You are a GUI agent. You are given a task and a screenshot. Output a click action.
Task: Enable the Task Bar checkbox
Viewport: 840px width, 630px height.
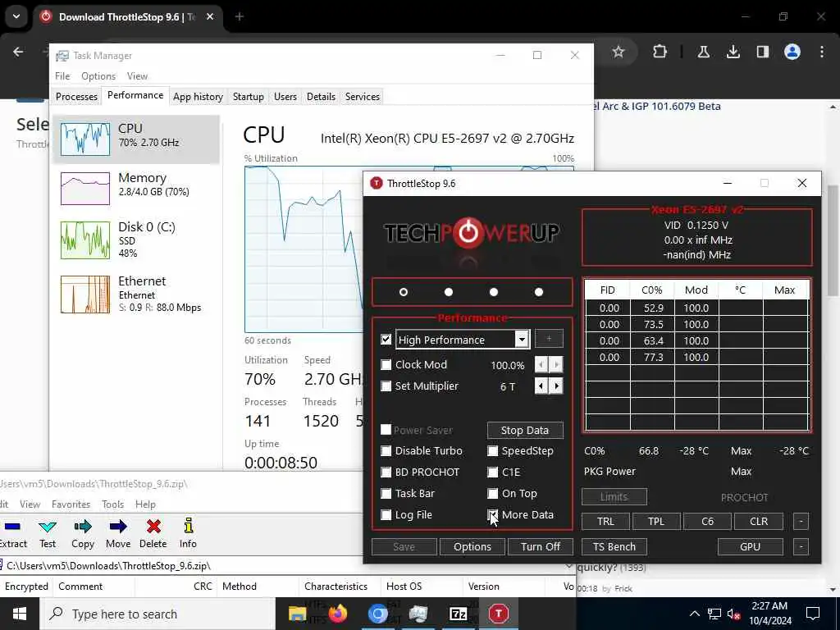[x=386, y=493]
